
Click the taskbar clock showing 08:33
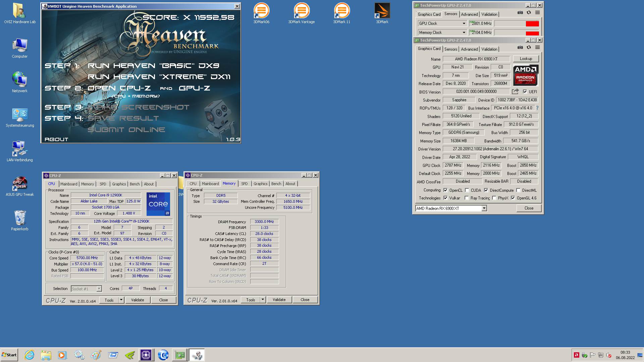click(625, 352)
